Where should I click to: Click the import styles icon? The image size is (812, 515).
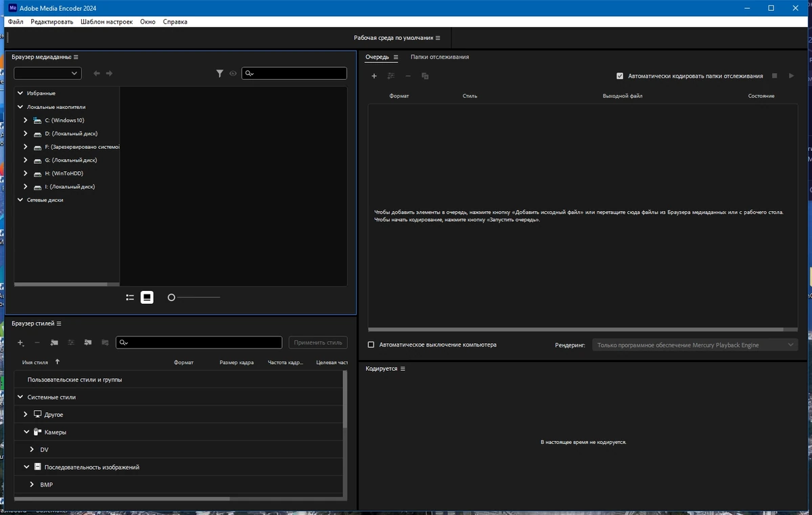[x=88, y=342]
